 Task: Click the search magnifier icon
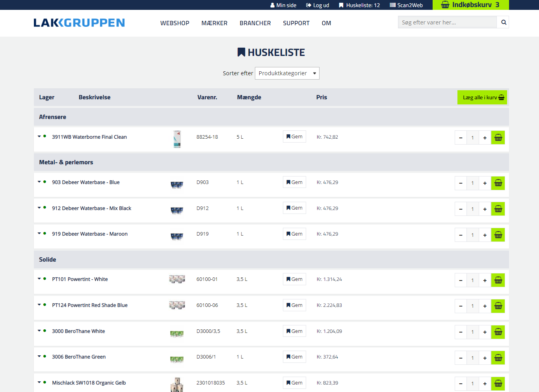[x=503, y=22]
